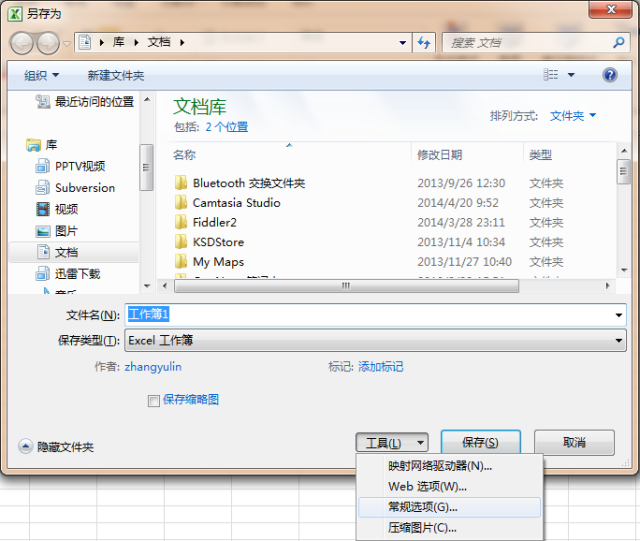Select the 视频 library icon
This screenshot has width=640, height=541.
(42, 209)
